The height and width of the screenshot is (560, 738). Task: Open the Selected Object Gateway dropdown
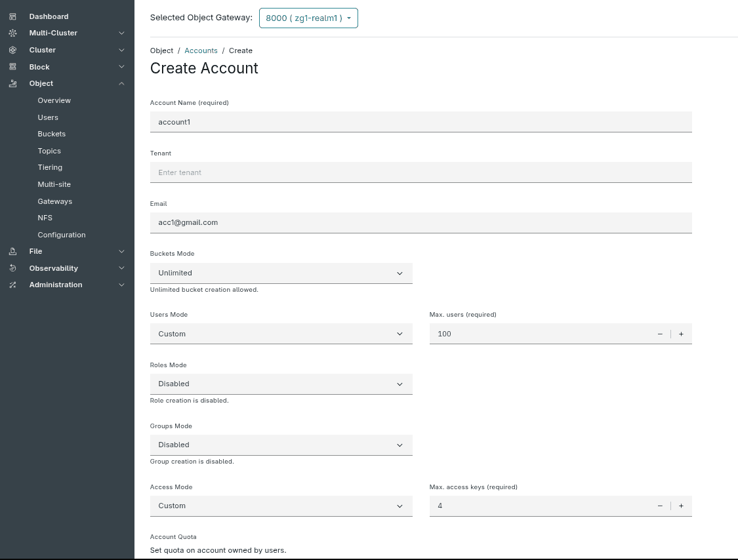tap(308, 18)
